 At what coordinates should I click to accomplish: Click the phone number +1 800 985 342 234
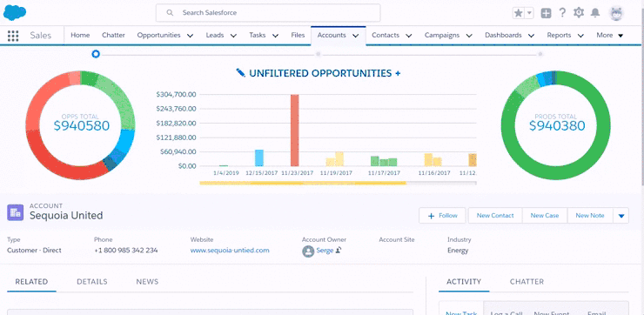(125, 251)
